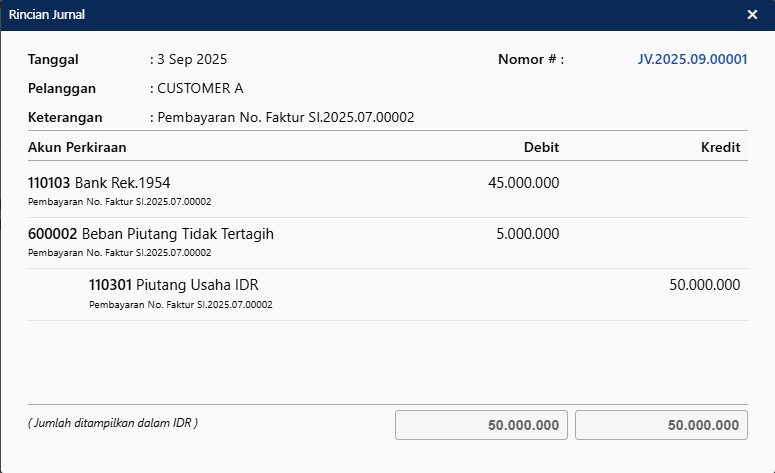Click the Keterangan payment description value

(285, 117)
